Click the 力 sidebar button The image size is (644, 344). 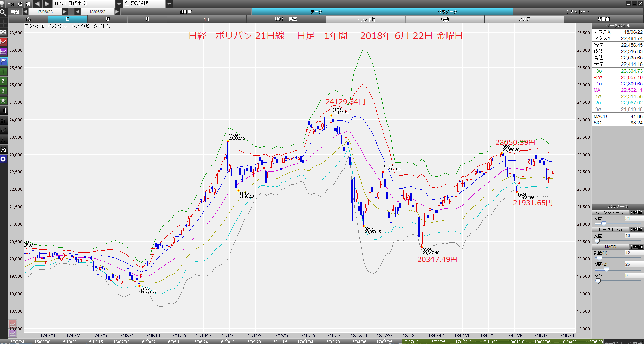3,139
